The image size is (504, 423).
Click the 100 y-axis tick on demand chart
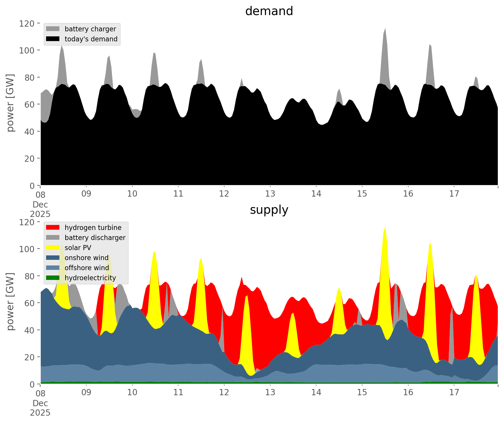(27, 50)
